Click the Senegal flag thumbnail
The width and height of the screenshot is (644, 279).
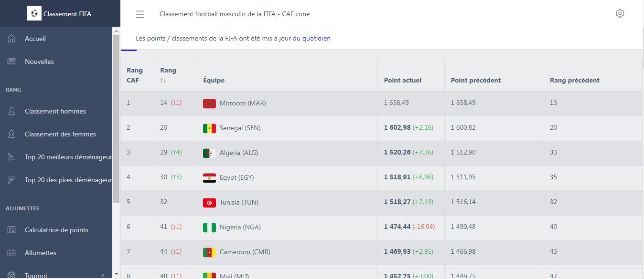click(209, 128)
